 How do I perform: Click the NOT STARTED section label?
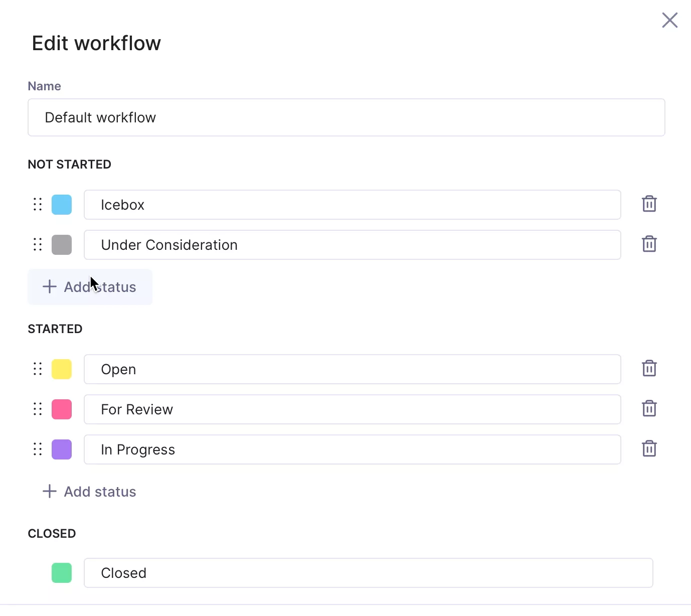(x=70, y=165)
